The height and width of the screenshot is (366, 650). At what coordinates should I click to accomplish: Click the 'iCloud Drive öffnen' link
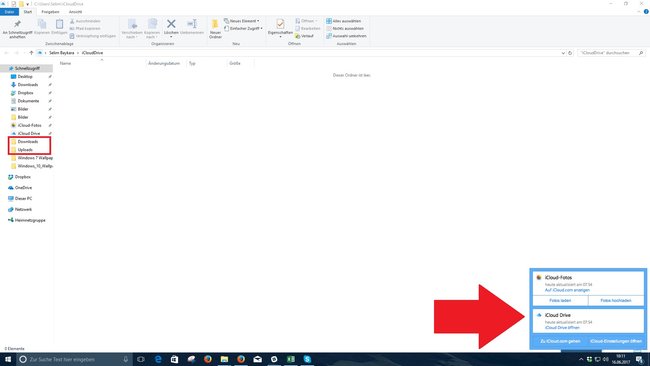click(x=562, y=327)
